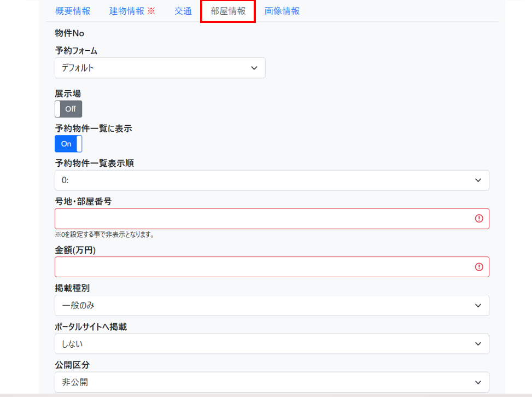This screenshot has height=397, width=532.
Task: Turn on the 展示場 toggle
Action: click(68, 109)
